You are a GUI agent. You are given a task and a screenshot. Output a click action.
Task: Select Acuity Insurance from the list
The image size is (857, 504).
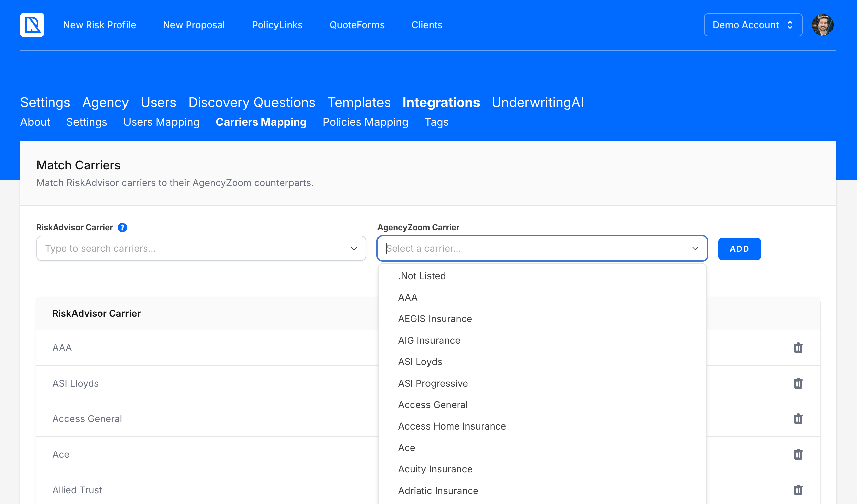435,469
